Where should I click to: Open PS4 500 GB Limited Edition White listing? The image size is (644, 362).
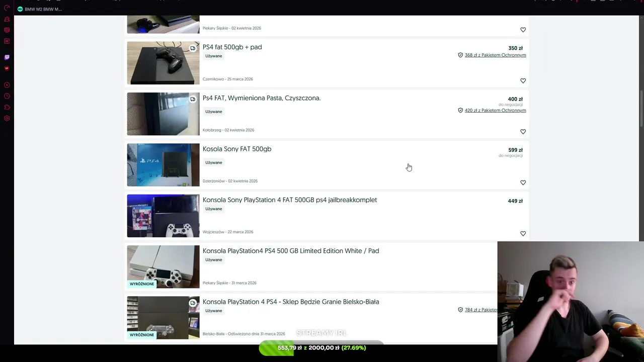pyautogui.click(x=291, y=251)
